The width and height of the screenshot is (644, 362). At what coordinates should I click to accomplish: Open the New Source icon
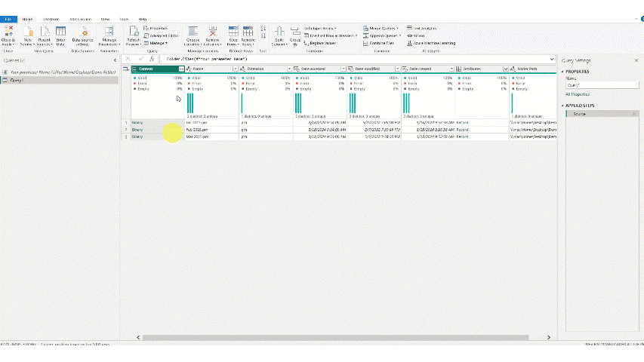(x=26, y=32)
